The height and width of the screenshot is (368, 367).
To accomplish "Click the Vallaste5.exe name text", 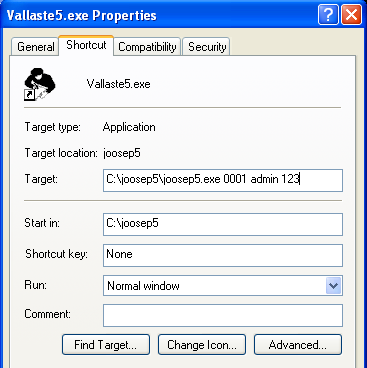I will (x=118, y=84).
